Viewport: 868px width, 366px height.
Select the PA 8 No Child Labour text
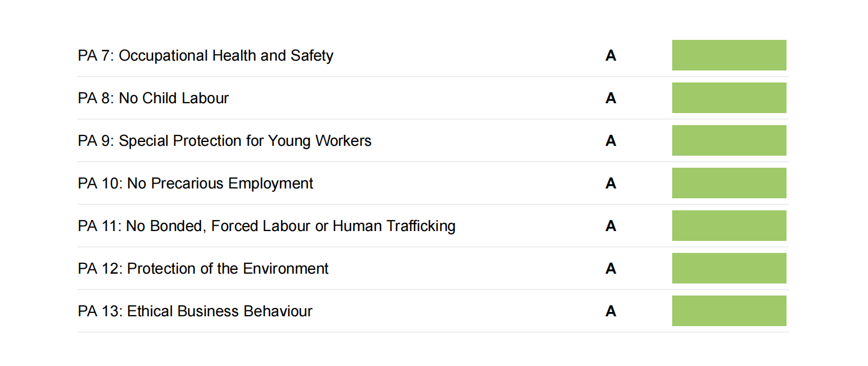(x=153, y=98)
